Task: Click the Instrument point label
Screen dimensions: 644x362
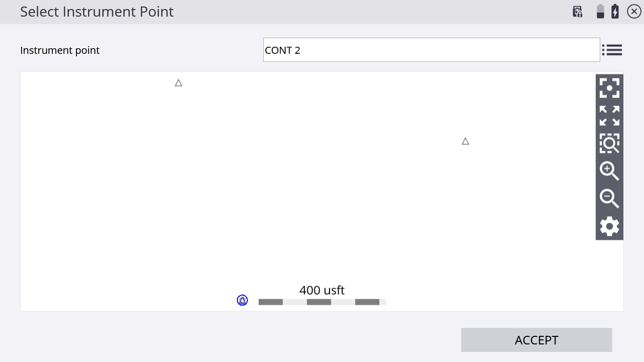Action: (x=60, y=50)
